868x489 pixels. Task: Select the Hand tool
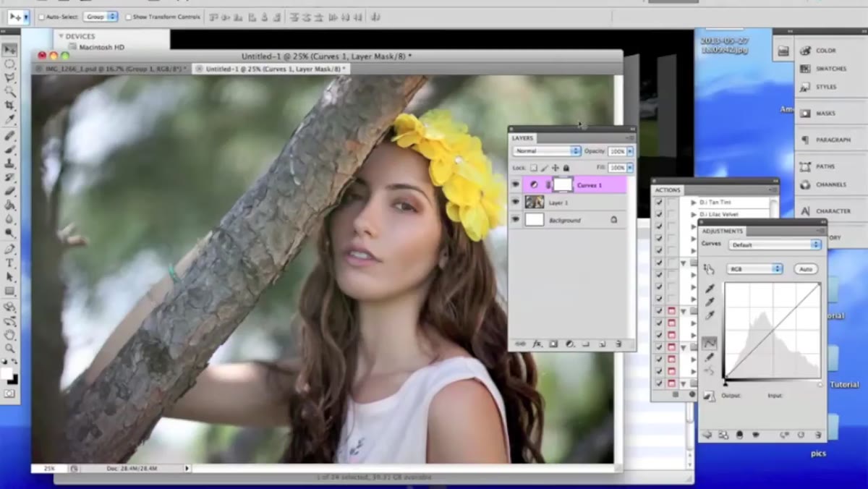(x=9, y=334)
